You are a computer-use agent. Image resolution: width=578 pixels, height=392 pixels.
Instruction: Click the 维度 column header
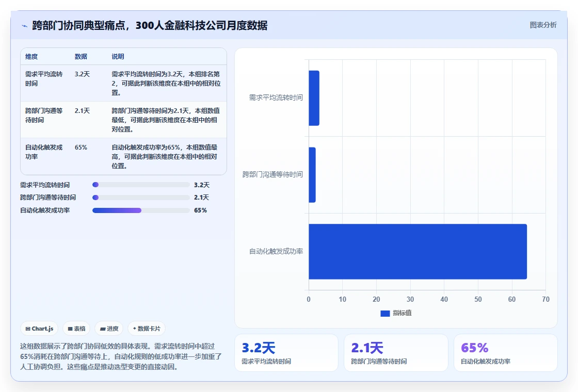pyautogui.click(x=31, y=56)
